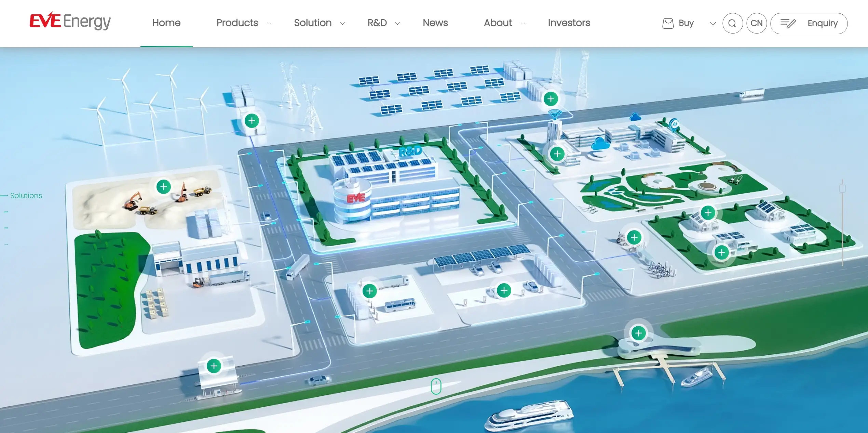Click the plus hotspot by the electric scooters
The width and height of the screenshot is (868, 433).
tap(634, 237)
